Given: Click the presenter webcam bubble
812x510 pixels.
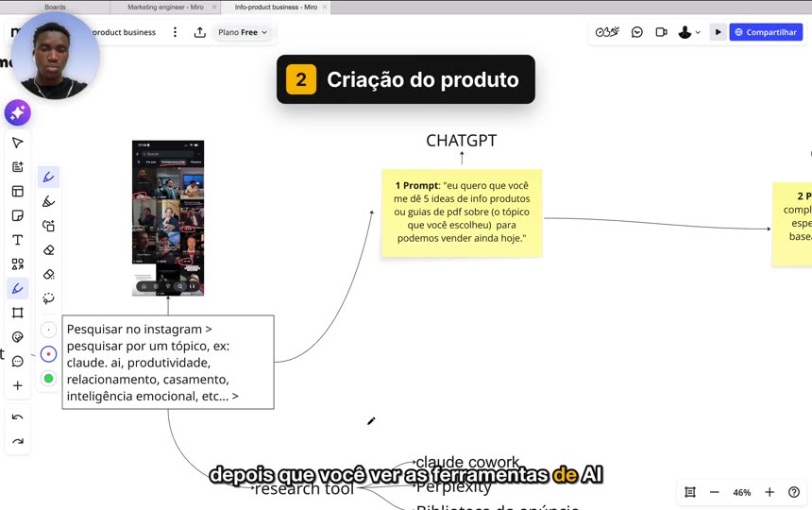Looking at the screenshot, I should click(55, 56).
